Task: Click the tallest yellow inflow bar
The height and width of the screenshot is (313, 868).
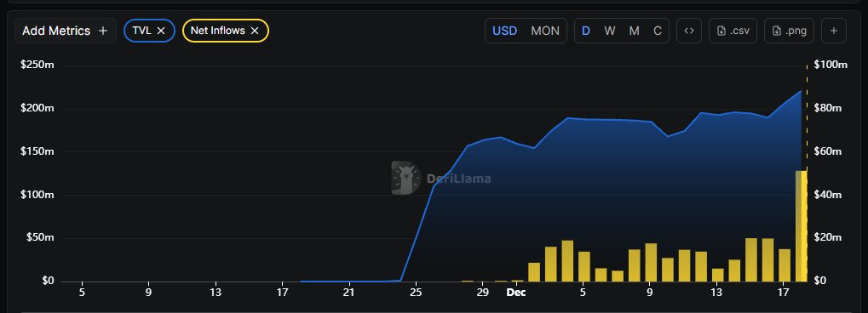Action: coord(801,225)
